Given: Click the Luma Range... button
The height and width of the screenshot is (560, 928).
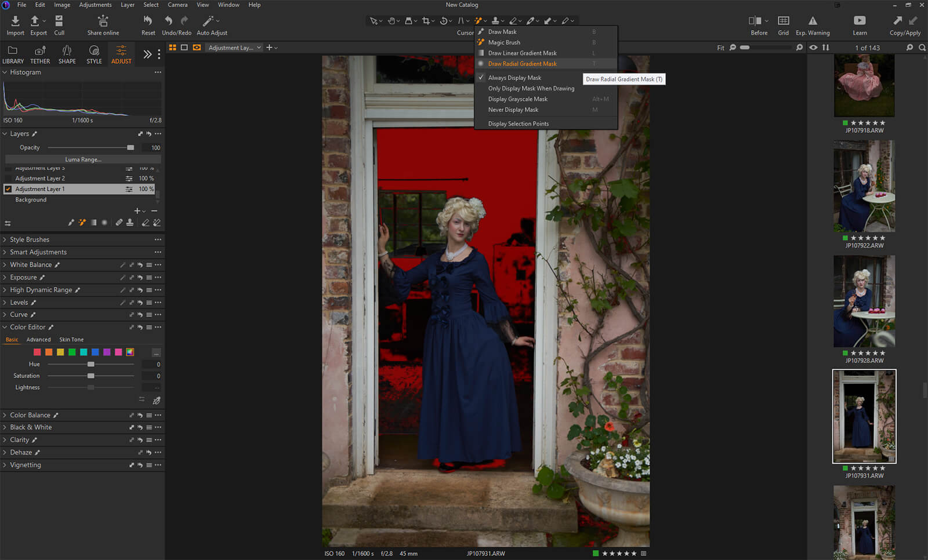Looking at the screenshot, I should 83,159.
